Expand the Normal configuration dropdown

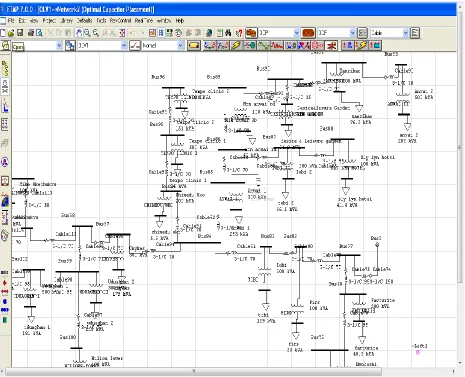coord(180,45)
